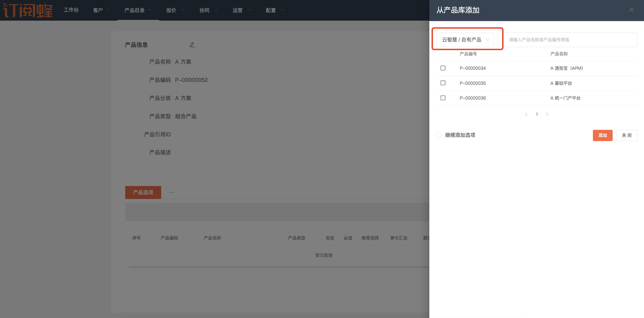Go to the 工作台 menu item
644x318 pixels.
point(71,10)
